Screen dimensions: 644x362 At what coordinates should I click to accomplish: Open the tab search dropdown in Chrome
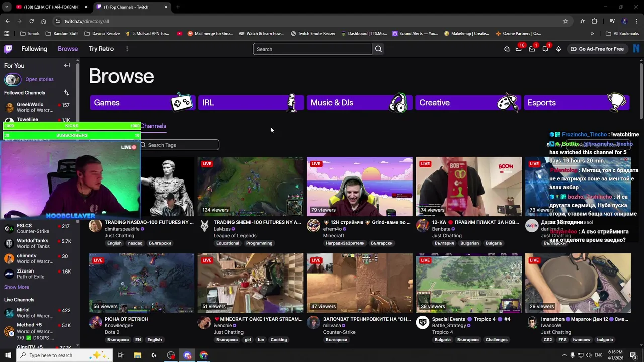pos(7,7)
